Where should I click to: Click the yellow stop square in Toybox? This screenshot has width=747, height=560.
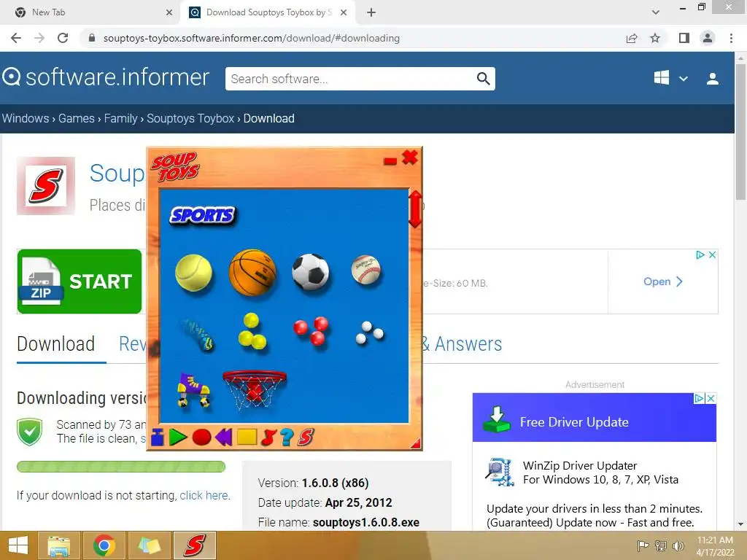[x=247, y=437]
